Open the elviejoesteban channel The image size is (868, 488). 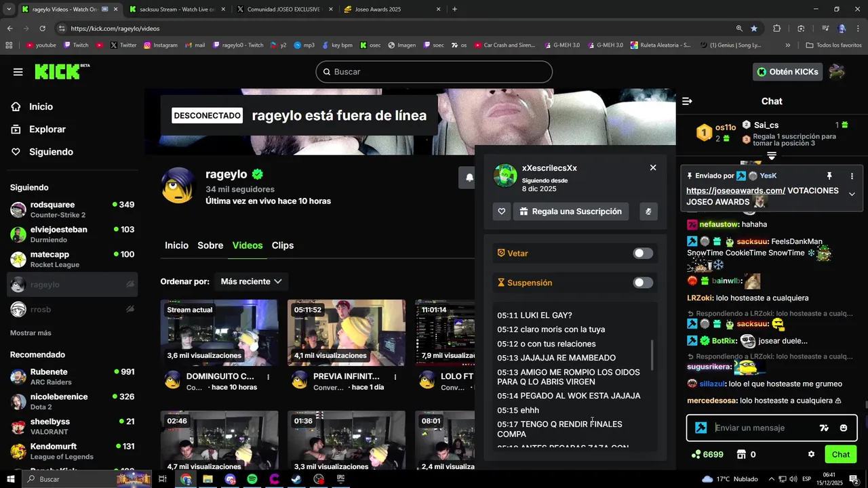73,235
